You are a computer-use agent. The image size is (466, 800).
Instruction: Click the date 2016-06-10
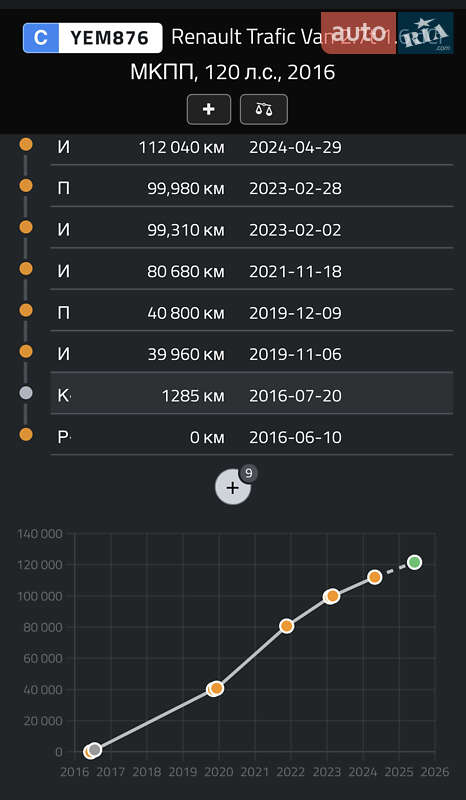click(295, 437)
